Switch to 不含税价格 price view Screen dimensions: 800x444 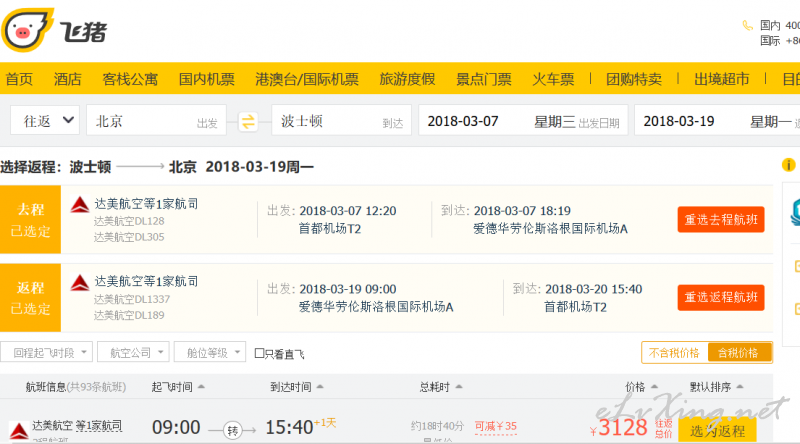[674, 353]
